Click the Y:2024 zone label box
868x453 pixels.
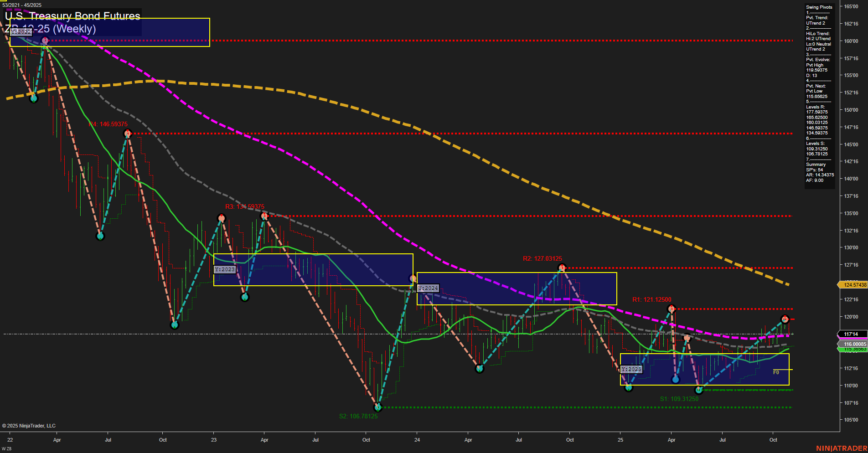(x=428, y=288)
